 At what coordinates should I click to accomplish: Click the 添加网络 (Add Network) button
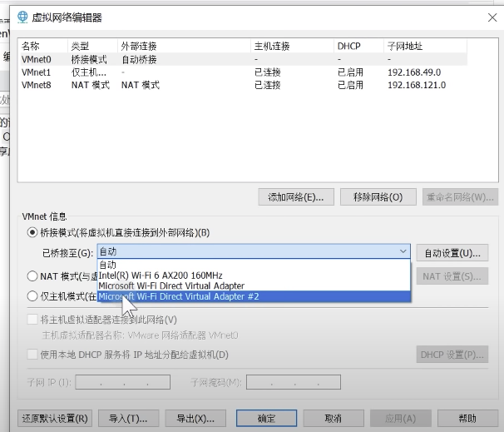click(295, 197)
